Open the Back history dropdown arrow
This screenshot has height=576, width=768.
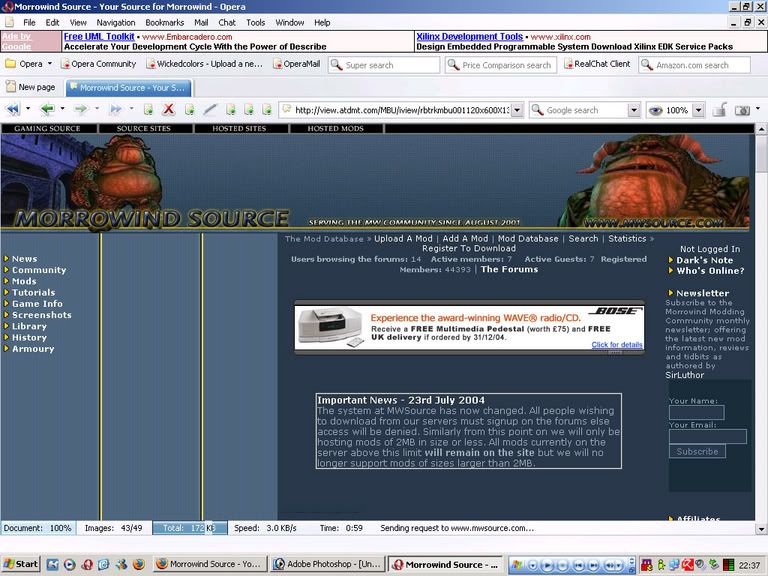click(x=62, y=108)
